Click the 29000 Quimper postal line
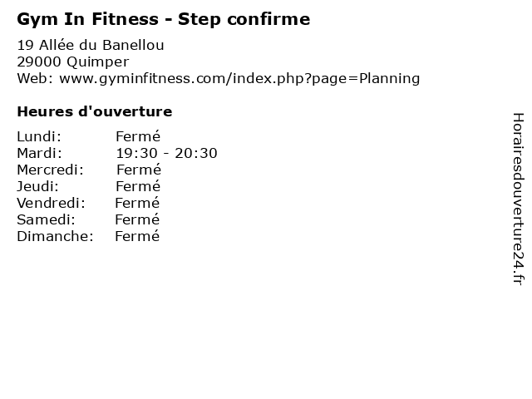The height and width of the screenshot is (399, 532). [x=73, y=62]
